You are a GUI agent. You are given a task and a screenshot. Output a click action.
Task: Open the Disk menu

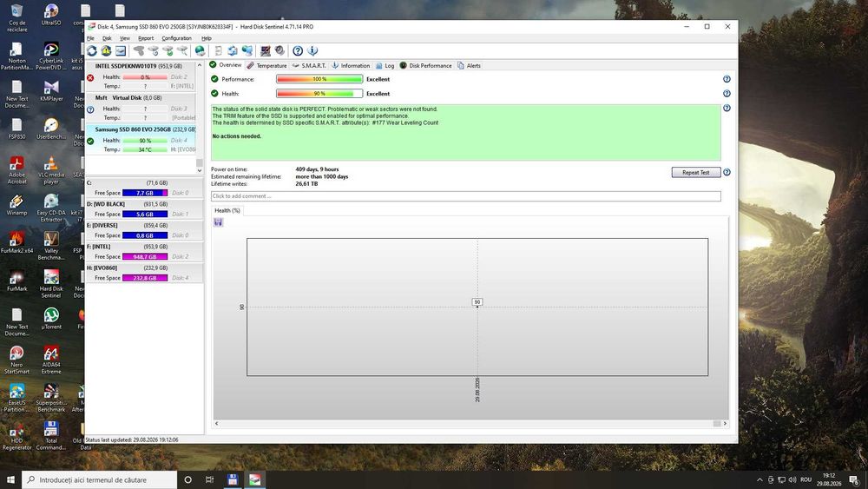[107, 38]
